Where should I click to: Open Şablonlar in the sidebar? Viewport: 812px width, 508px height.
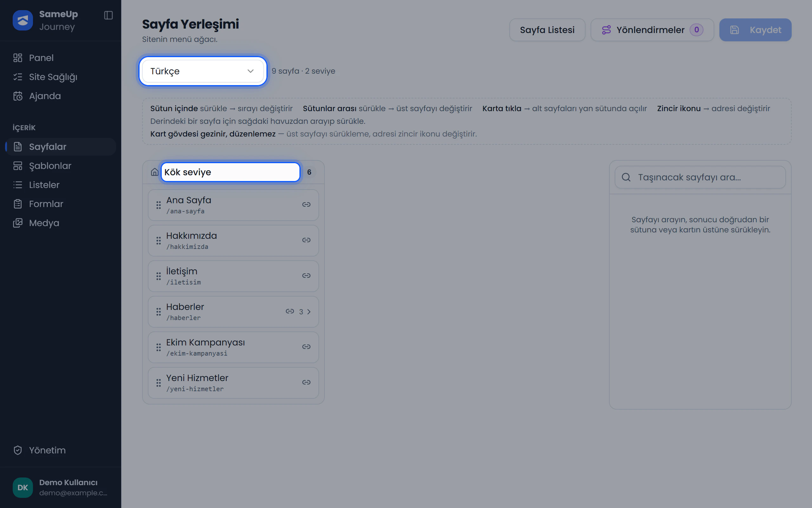(x=60, y=166)
